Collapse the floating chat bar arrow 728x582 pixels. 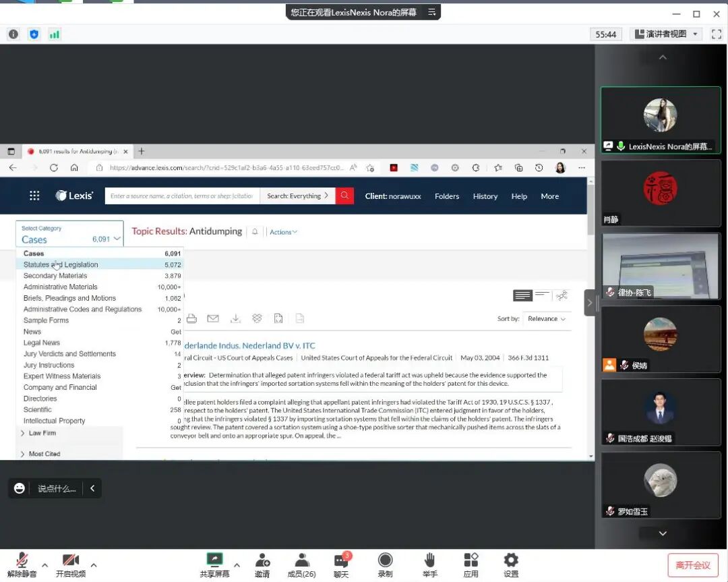92,488
